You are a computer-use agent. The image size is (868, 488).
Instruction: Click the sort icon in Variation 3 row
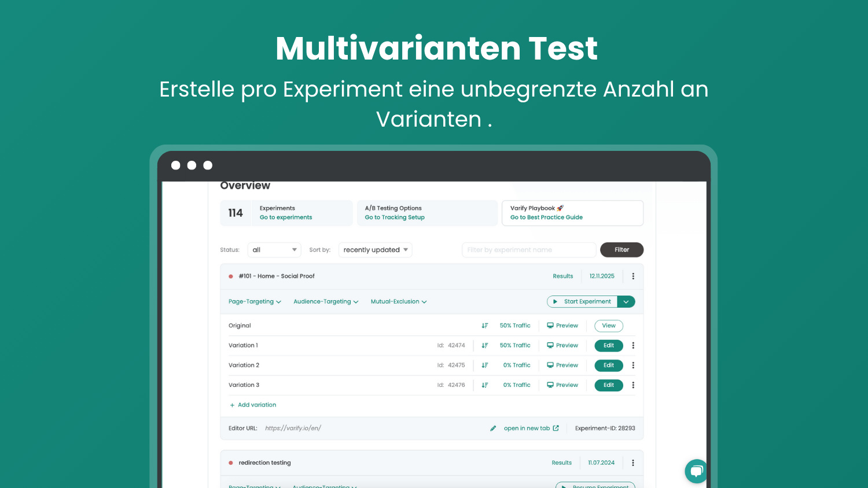(485, 385)
